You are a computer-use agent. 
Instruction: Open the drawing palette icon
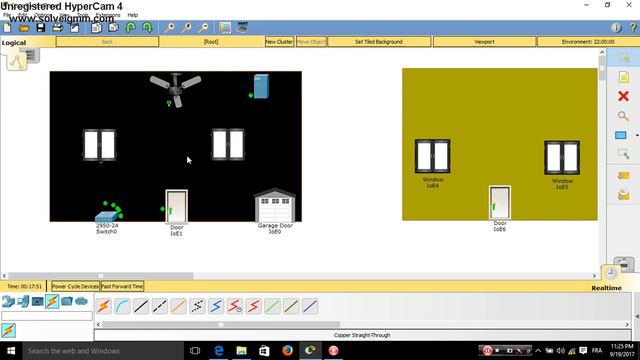coord(225,28)
